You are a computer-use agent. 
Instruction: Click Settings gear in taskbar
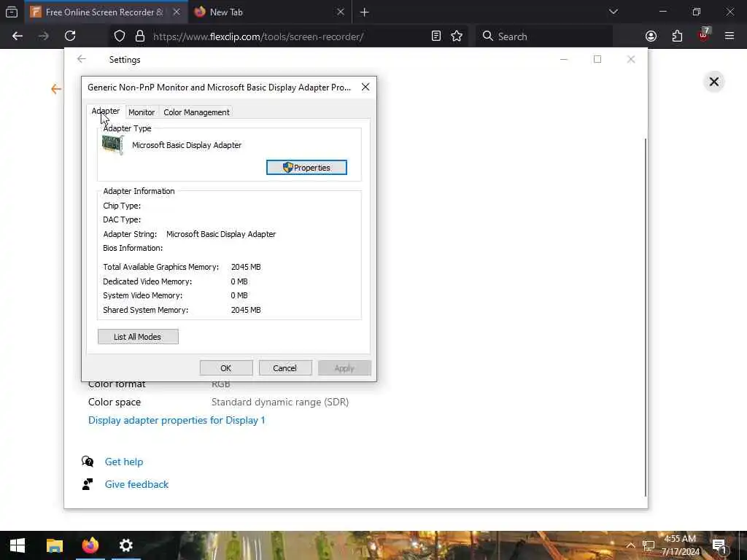click(125, 545)
